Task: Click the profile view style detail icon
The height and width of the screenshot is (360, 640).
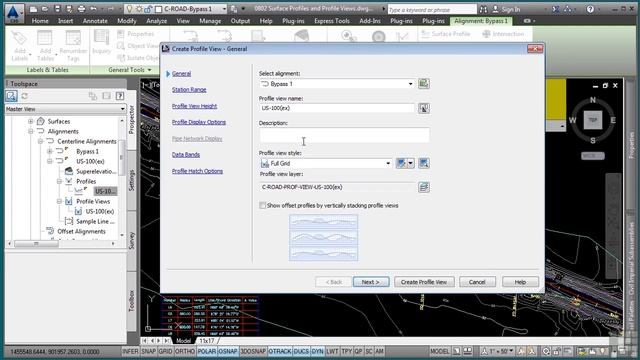Action: pos(424,163)
